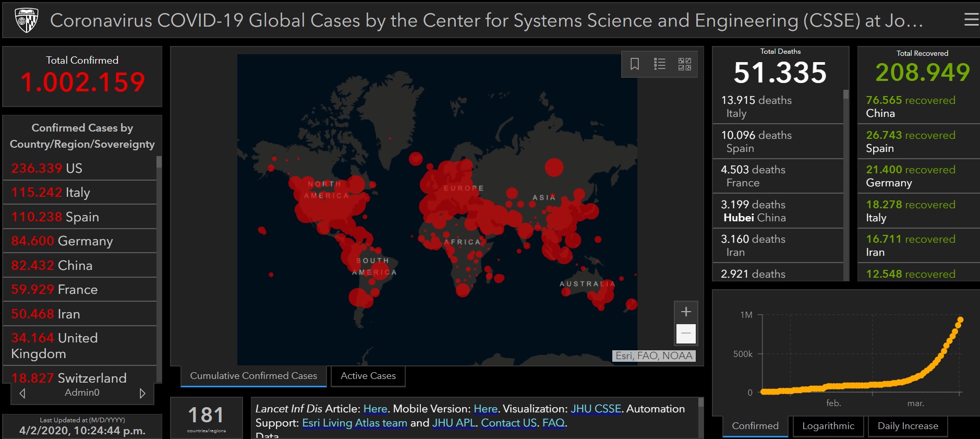980x439 pixels.
Task: Switch to Active Cases tab
Action: (x=368, y=376)
